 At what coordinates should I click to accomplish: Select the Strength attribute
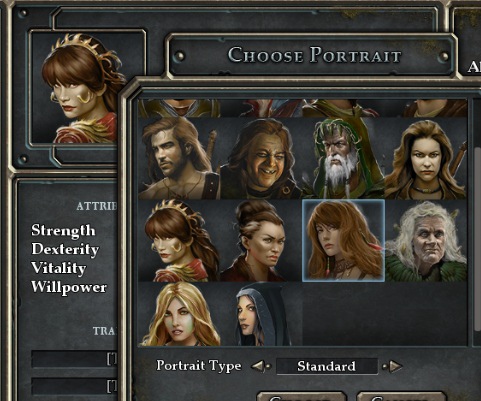click(x=63, y=230)
